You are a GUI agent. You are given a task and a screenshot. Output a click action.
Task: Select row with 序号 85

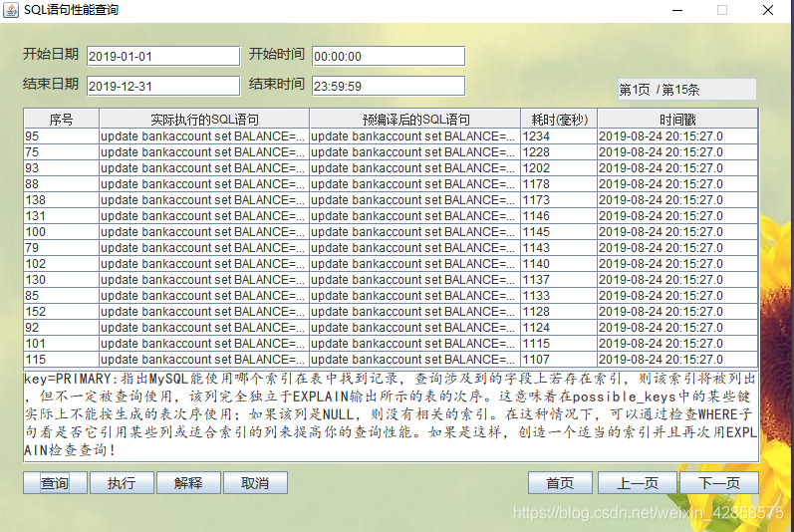[x=391, y=296]
